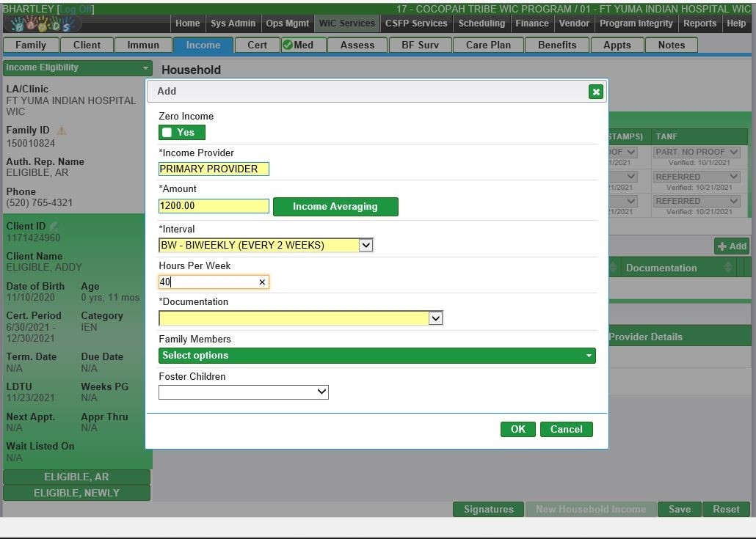Expand Family Members Select options
756x539 pixels.
pyautogui.click(x=377, y=356)
